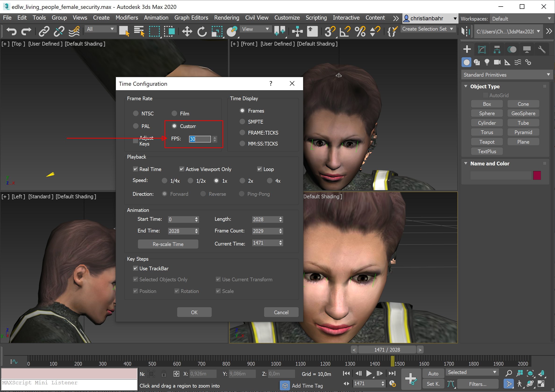The width and height of the screenshot is (555, 392).
Task: Open Select by Name list icon
Action: pyautogui.click(x=139, y=32)
